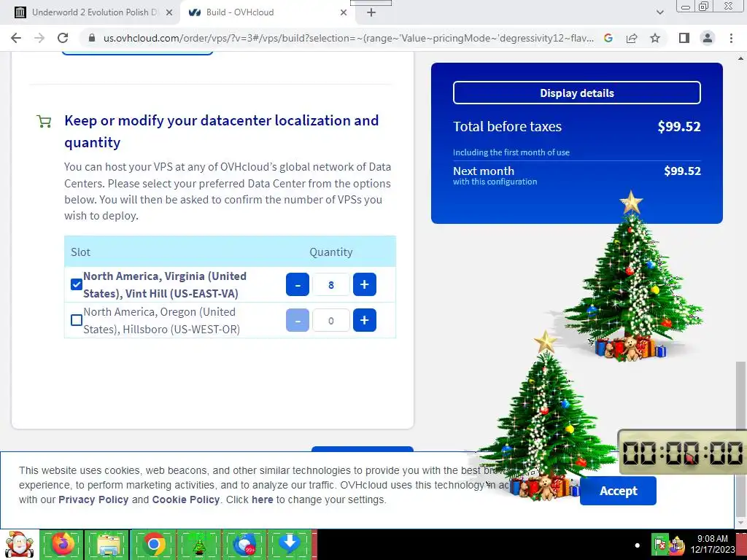
Task: View site info via padlock icon
Action: coord(92,38)
